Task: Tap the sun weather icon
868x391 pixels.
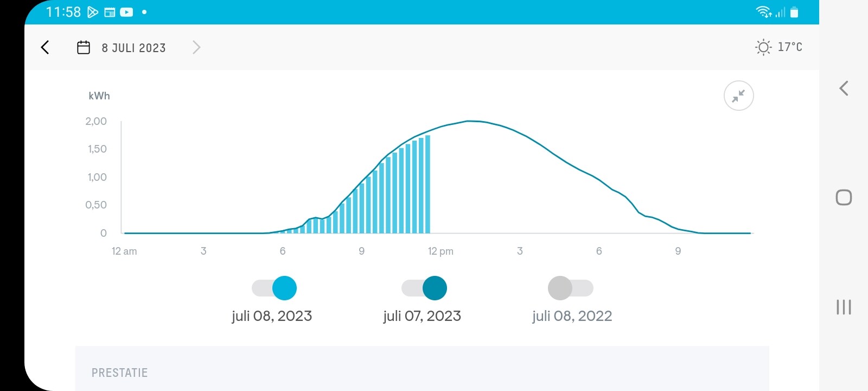Action: tap(763, 48)
